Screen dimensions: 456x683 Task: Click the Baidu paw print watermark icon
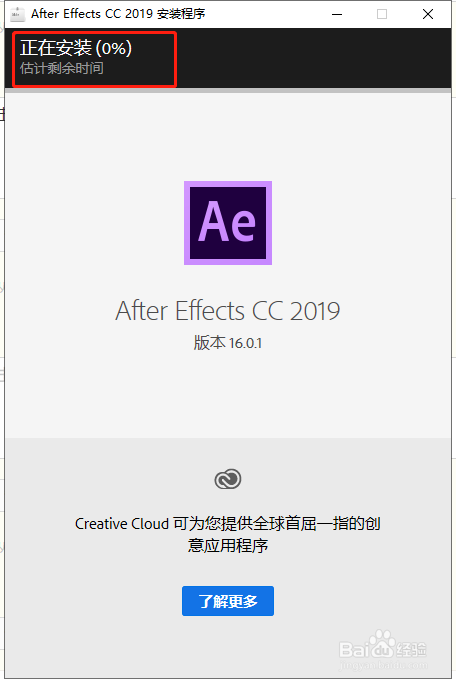click(382, 642)
